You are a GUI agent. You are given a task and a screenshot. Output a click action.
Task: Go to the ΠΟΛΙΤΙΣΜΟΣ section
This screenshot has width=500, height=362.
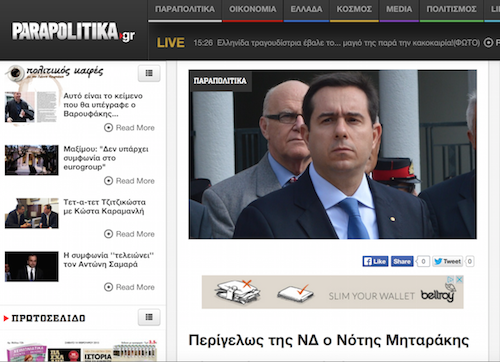tap(451, 9)
